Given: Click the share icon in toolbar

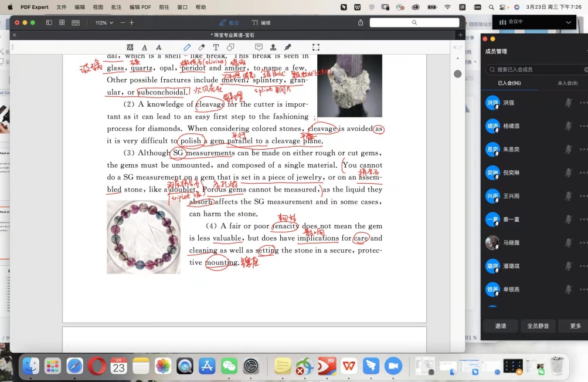Looking at the screenshot, I should point(361,22).
